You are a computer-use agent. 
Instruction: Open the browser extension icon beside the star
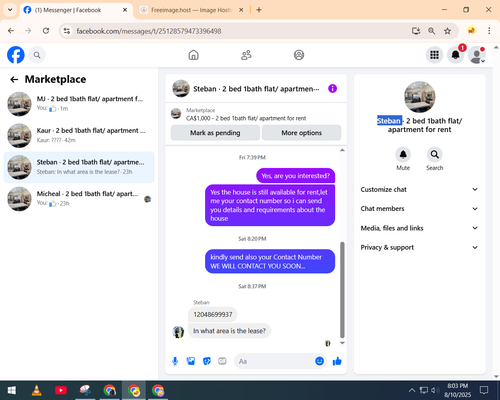coord(471,31)
